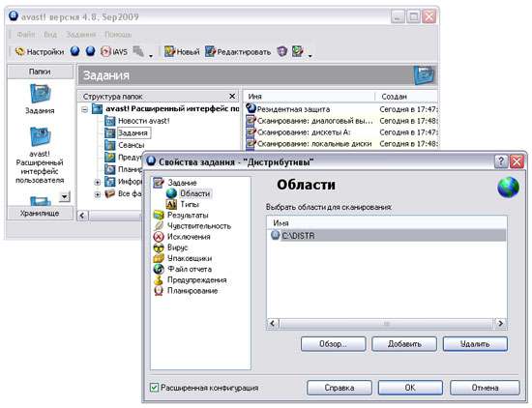Open the Помощь menu
The height and width of the screenshot is (408, 532).
pyautogui.click(x=118, y=34)
